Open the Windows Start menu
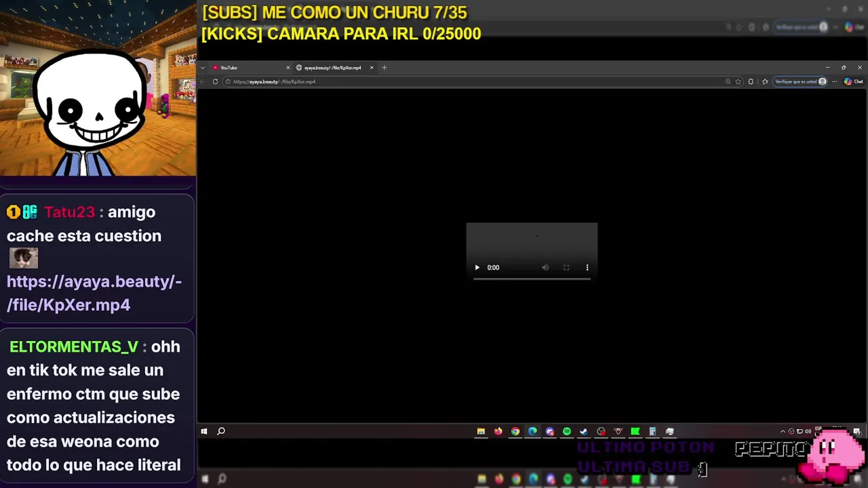This screenshot has width=868, height=488. point(203,431)
